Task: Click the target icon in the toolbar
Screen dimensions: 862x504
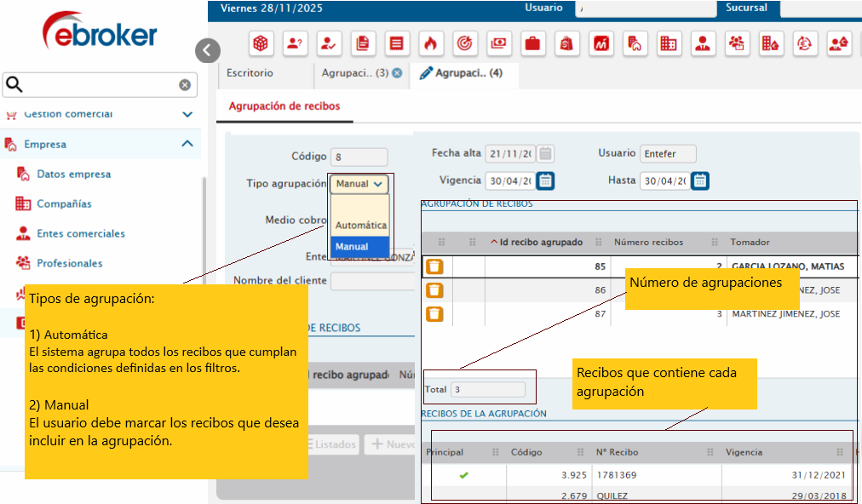Action: (464, 43)
